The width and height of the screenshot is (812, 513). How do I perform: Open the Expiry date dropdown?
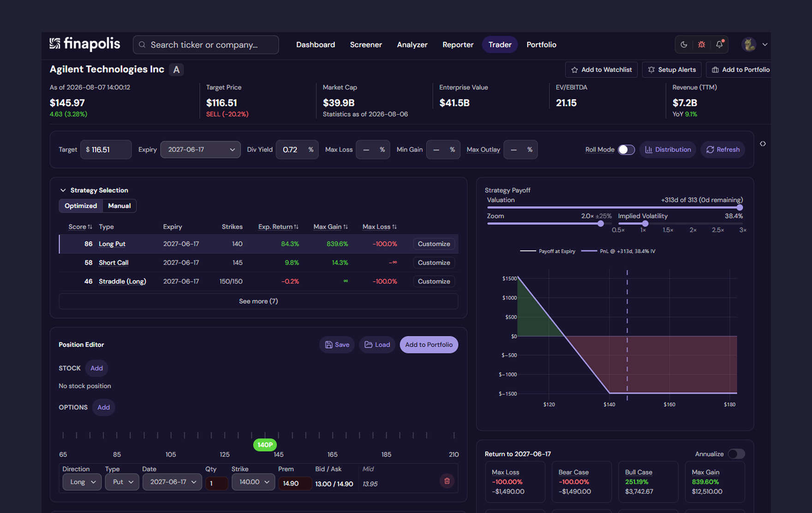(x=200, y=150)
